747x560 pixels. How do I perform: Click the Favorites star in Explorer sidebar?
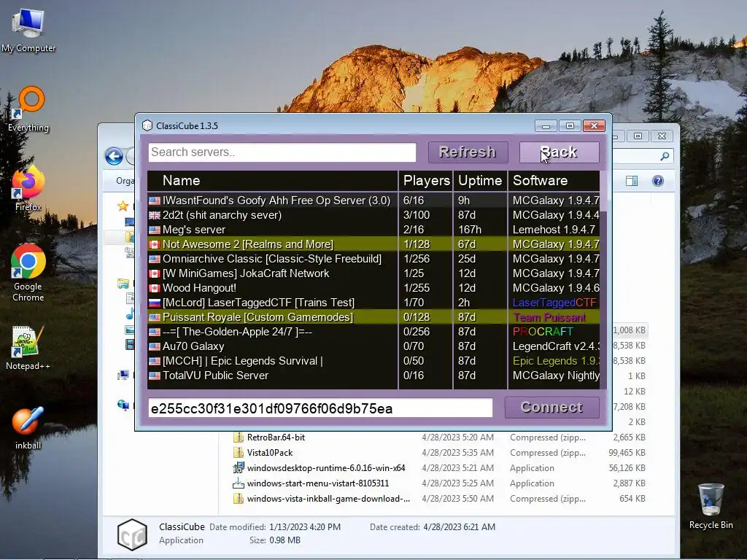(x=123, y=206)
